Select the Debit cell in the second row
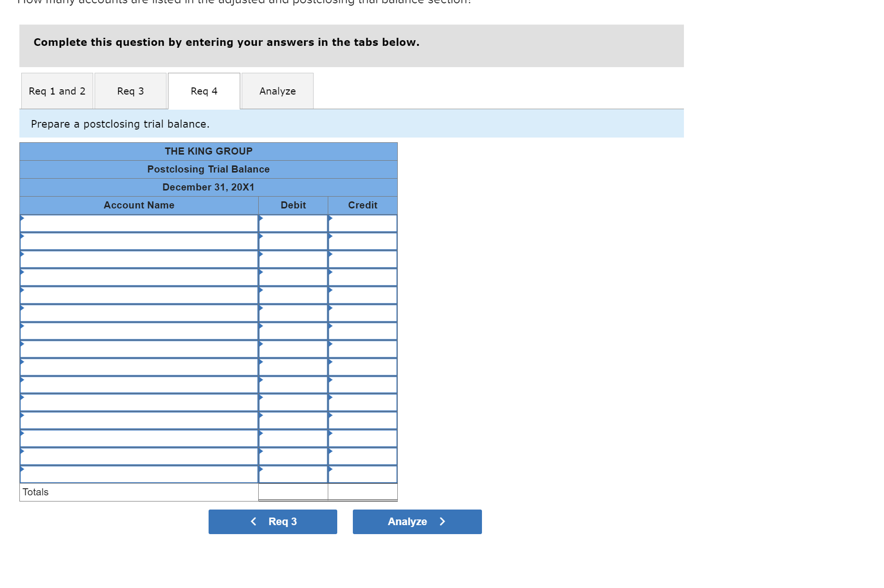884x588 pixels. tap(293, 241)
